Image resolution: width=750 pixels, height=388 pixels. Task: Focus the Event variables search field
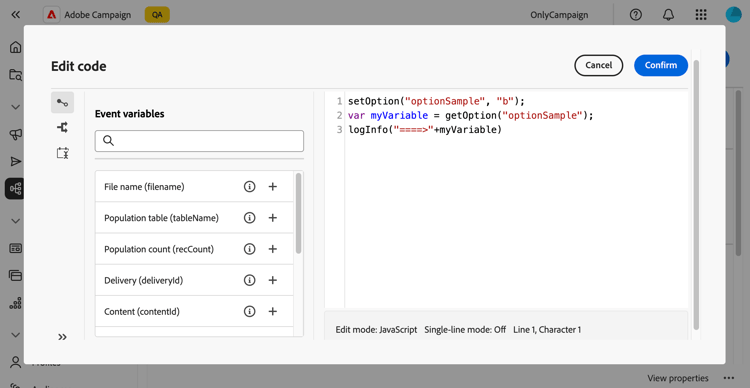pos(199,141)
